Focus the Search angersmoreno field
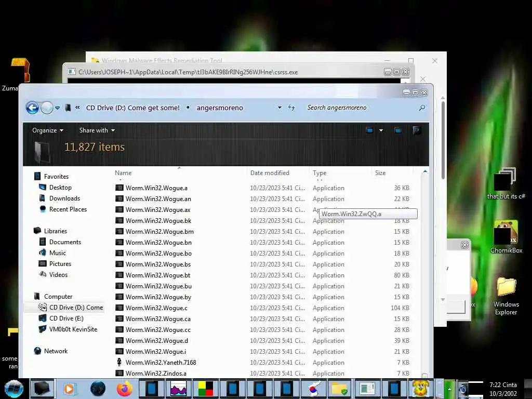Image resolution: width=532 pixels, height=399 pixels. pos(360,108)
